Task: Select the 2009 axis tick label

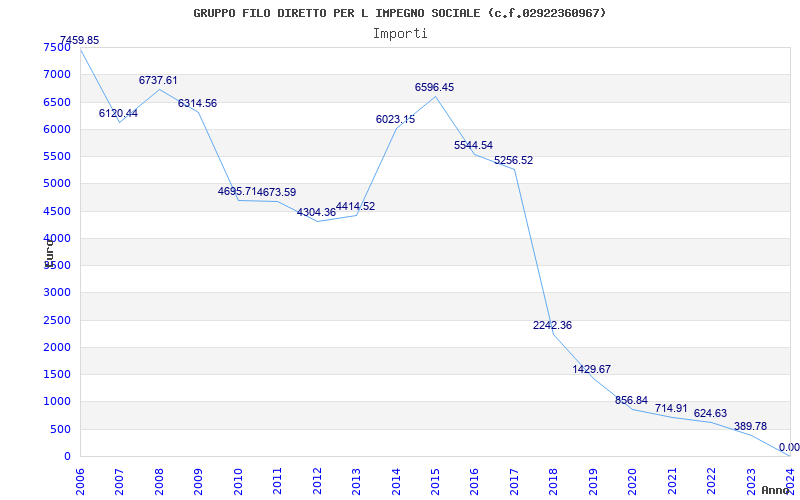Action: tap(198, 481)
